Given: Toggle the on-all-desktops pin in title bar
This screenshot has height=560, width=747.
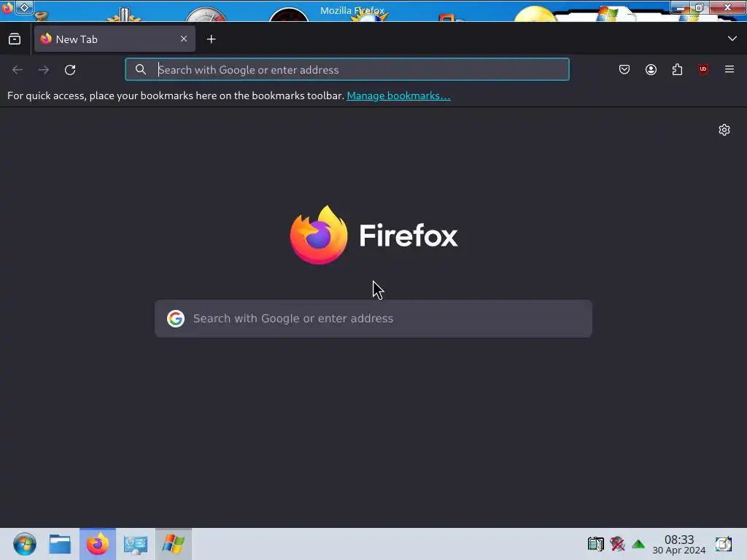Looking at the screenshot, I should click(x=24, y=7).
